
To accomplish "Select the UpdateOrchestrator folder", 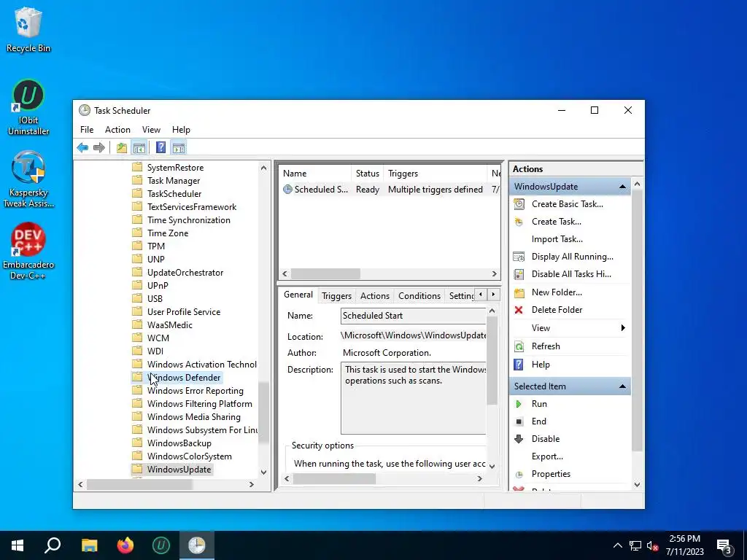I will click(x=185, y=273).
